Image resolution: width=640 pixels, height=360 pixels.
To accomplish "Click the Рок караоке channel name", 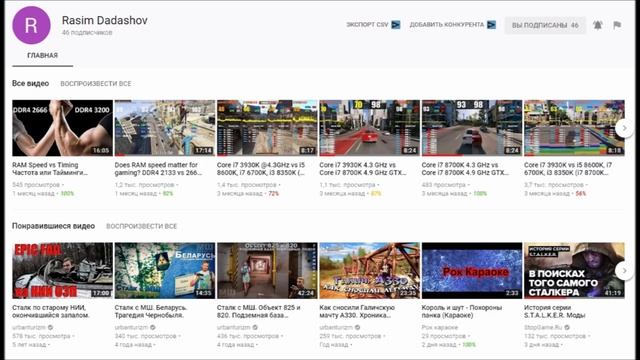I will pos(440,327).
